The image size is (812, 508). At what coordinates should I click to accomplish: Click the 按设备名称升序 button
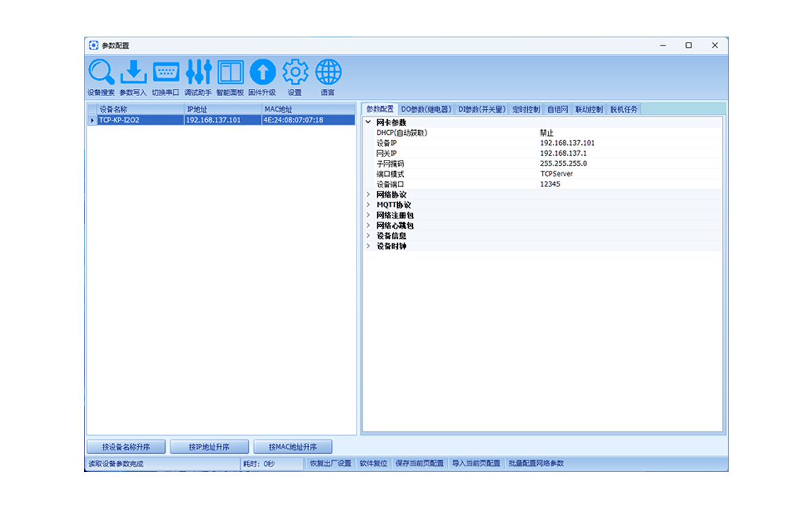[126, 447]
